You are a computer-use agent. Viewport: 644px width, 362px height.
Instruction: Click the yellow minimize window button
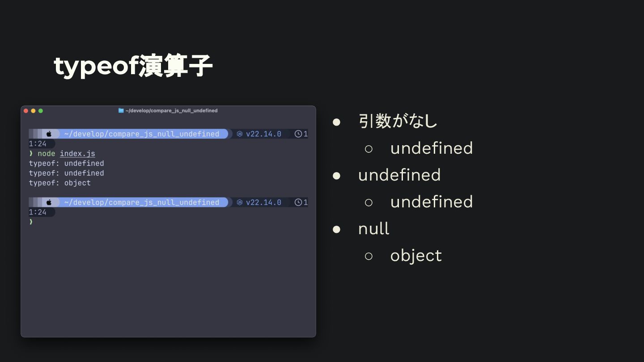(33, 111)
